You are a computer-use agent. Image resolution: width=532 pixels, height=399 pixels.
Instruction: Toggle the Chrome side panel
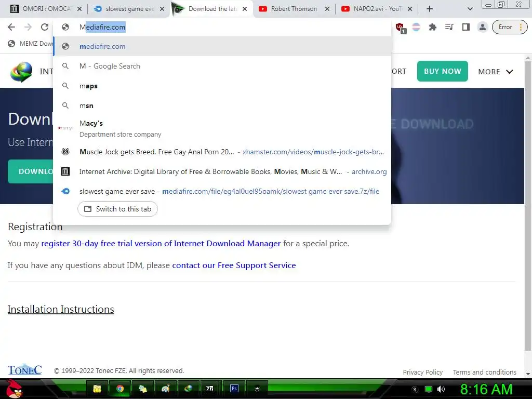[466, 27]
